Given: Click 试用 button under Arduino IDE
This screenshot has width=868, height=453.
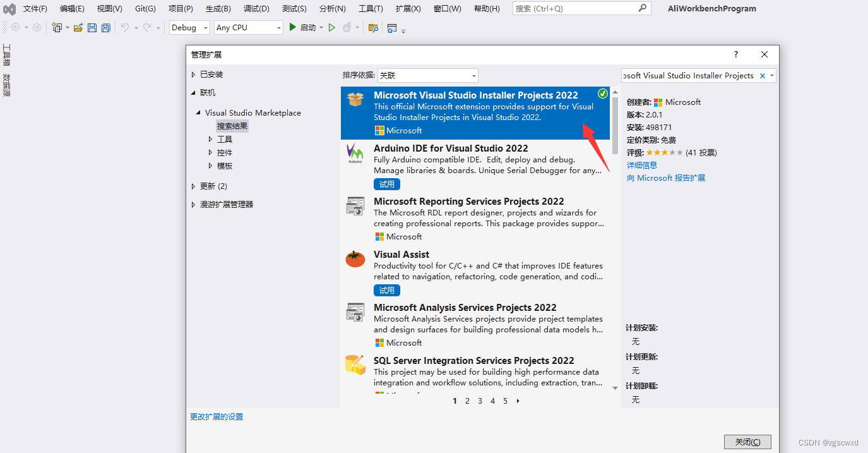Looking at the screenshot, I should point(387,184).
